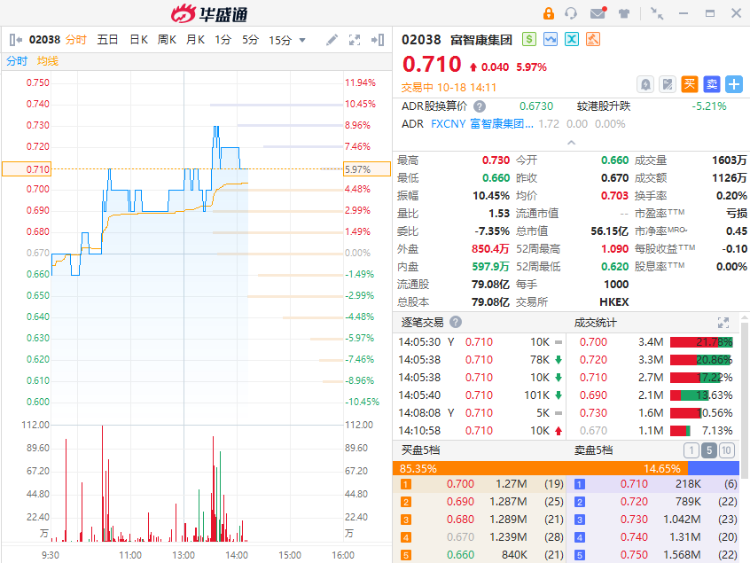Screen dimensions: 750x563
Task: Add stock to watchlist with plus button
Action: 734,84
